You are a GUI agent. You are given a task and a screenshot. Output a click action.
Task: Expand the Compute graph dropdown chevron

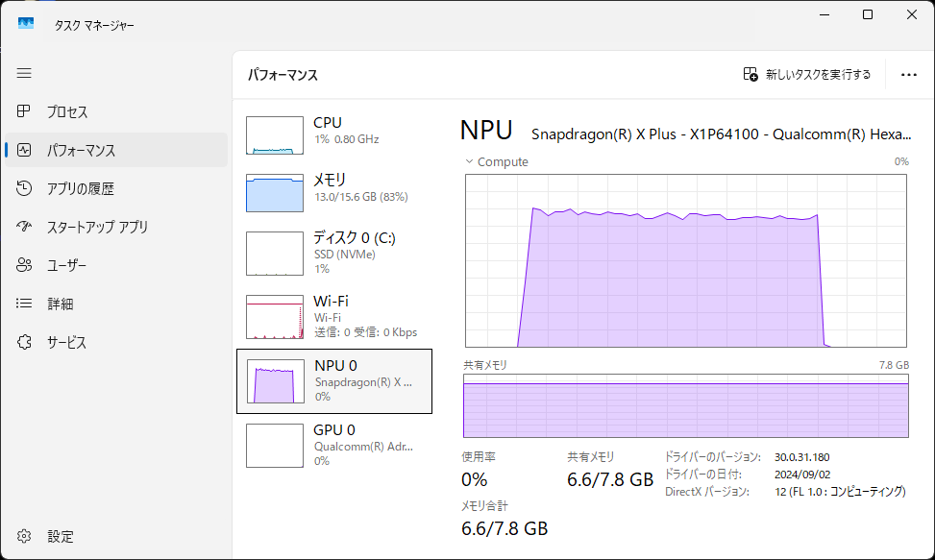point(469,161)
